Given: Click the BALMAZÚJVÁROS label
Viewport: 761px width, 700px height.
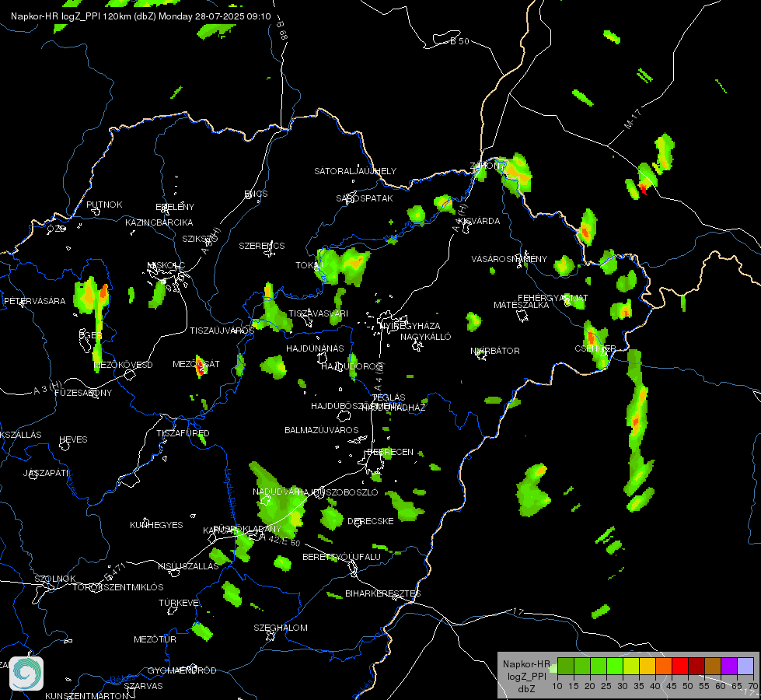Looking at the screenshot, I should tap(321, 430).
